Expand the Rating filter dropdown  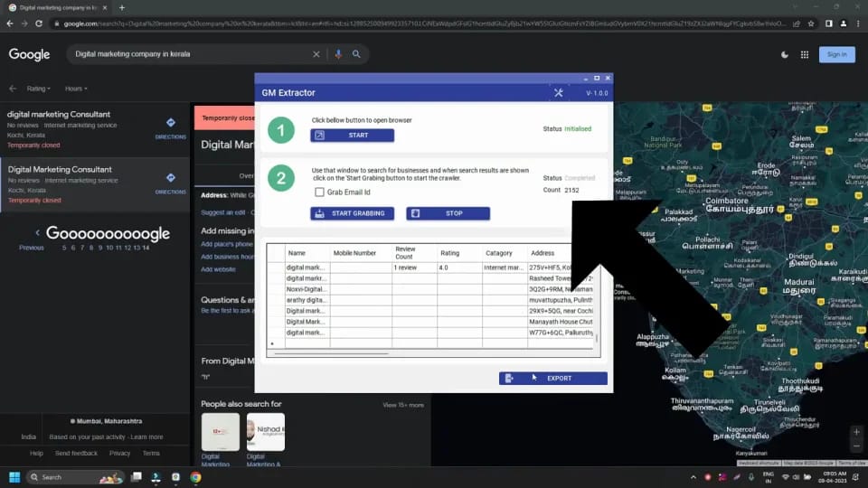pos(38,89)
